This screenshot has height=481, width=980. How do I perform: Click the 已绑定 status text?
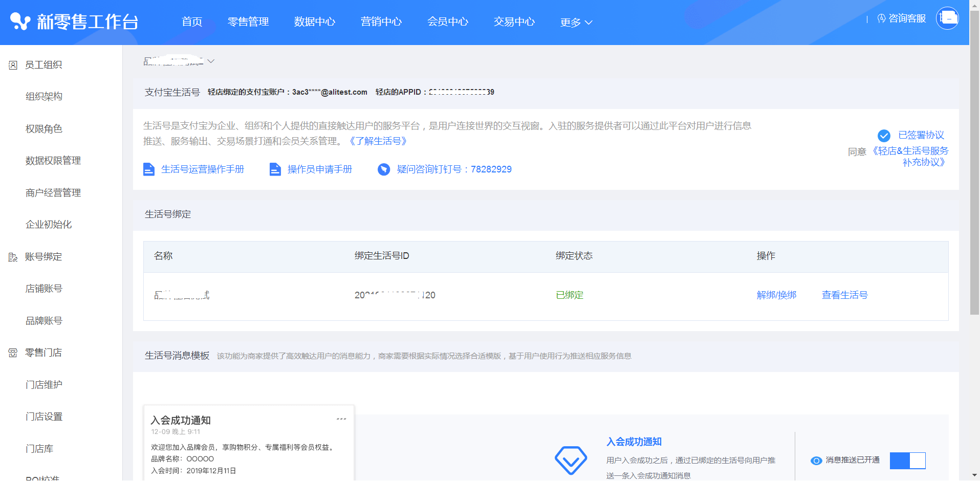click(570, 295)
